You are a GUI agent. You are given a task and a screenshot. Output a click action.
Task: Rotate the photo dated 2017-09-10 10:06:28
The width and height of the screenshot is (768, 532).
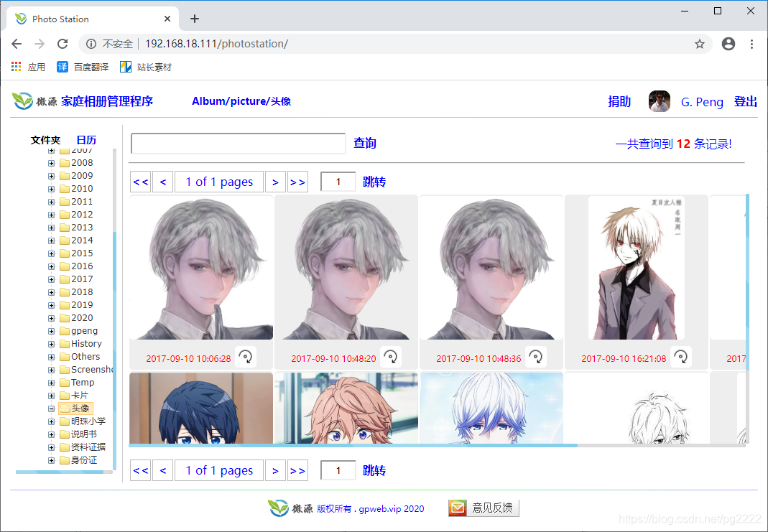pyautogui.click(x=246, y=357)
